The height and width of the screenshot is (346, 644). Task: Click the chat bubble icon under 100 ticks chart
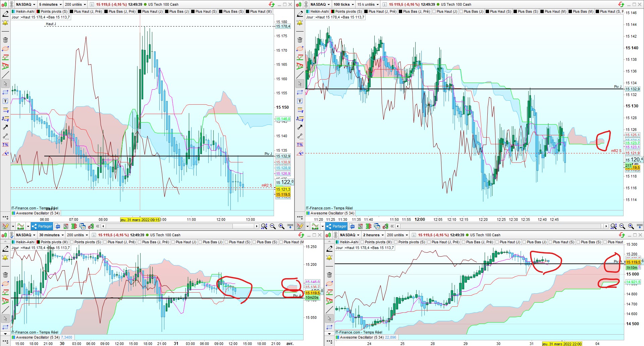pos(352,226)
